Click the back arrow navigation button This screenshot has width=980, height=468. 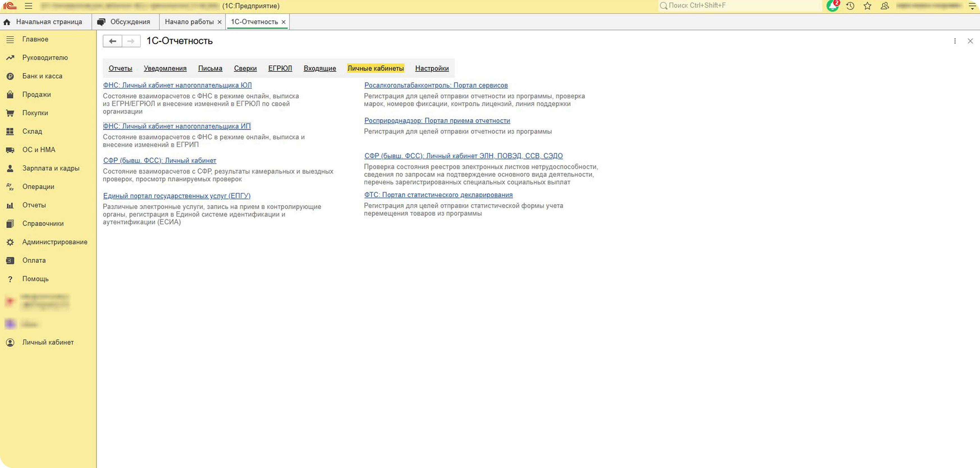point(112,41)
